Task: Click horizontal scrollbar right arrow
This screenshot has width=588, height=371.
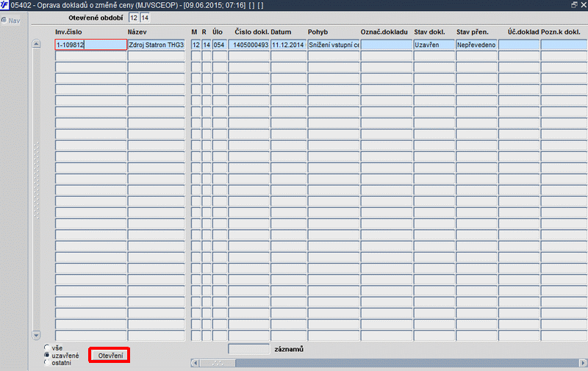Action: (583, 363)
